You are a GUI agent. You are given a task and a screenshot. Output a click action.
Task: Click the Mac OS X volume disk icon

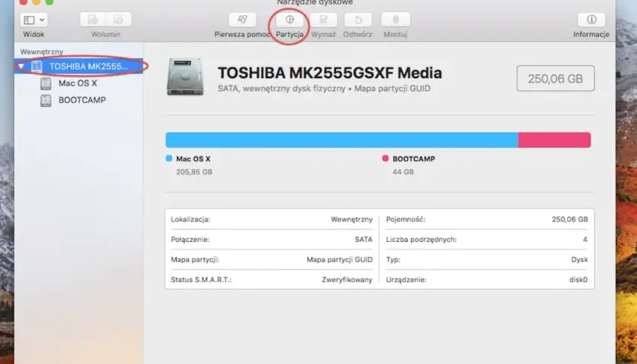[45, 83]
